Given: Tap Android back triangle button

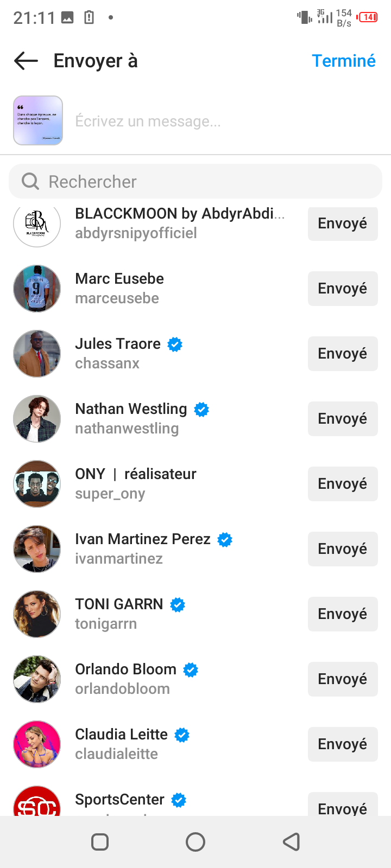Looking at the screenshot, I should click(292, 842).
